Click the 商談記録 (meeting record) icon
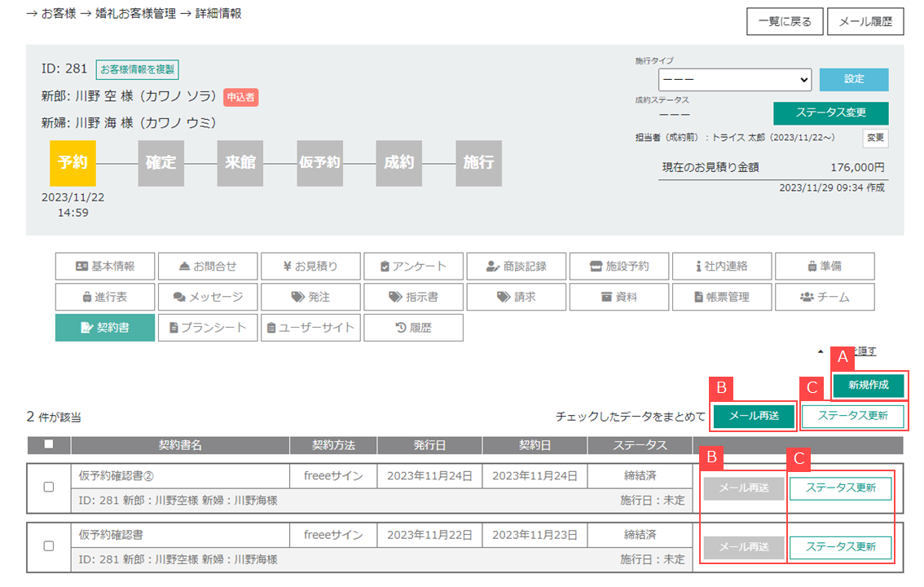 coord(515,266)
